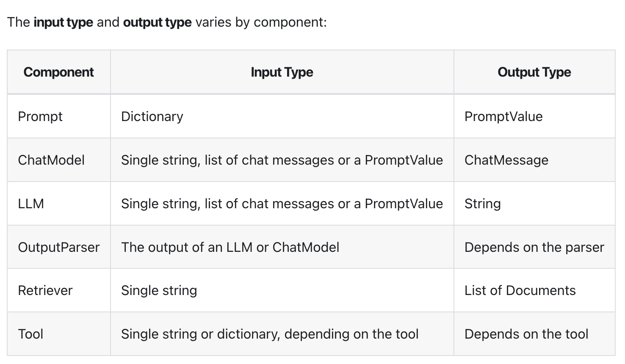Click the Component column header
Screen dimensions: 625x364
pyautogui.click(x=58, y=72)
